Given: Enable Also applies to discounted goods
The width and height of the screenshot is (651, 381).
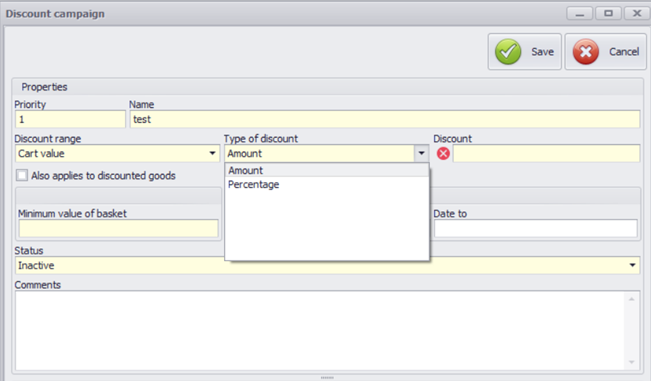Looking at the screenshot, I should [22, 175].
